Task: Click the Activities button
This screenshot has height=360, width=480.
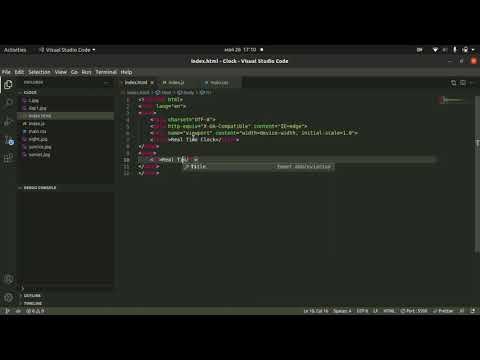Action: point(15,50)
